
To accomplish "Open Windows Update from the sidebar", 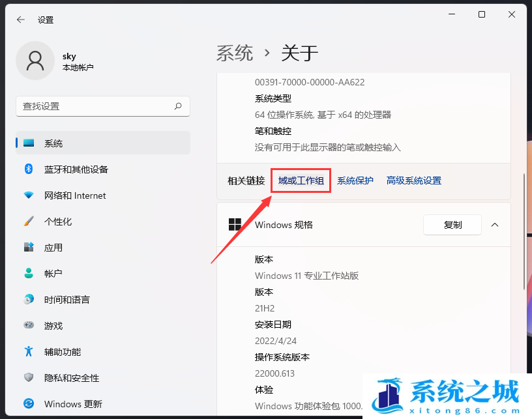I will (72, 404).
